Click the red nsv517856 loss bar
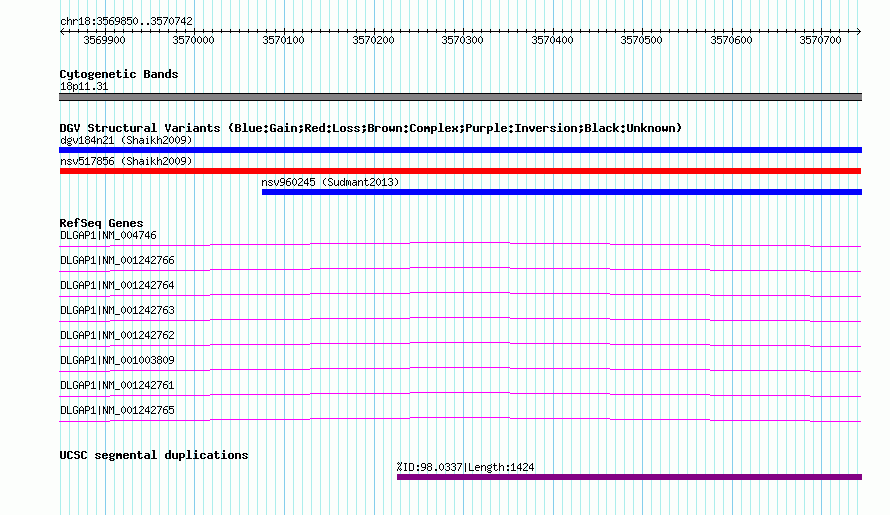This screenshot has width=890, height=515. pos(460,171)
